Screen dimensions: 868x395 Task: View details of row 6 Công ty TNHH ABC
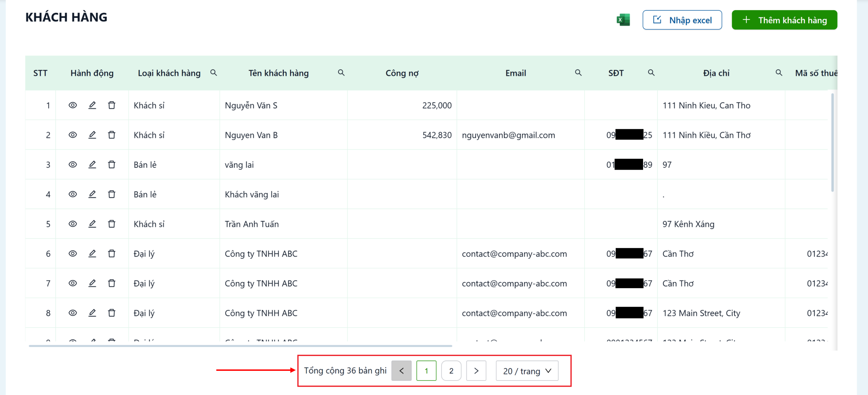73,254
